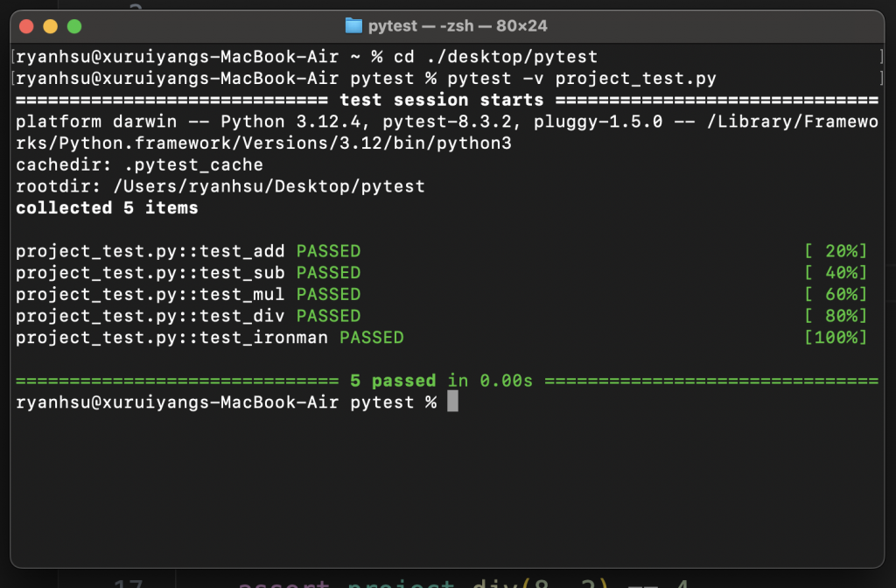Click the [100%] progress indicator
Screen dimensions: 896x588
836,337
